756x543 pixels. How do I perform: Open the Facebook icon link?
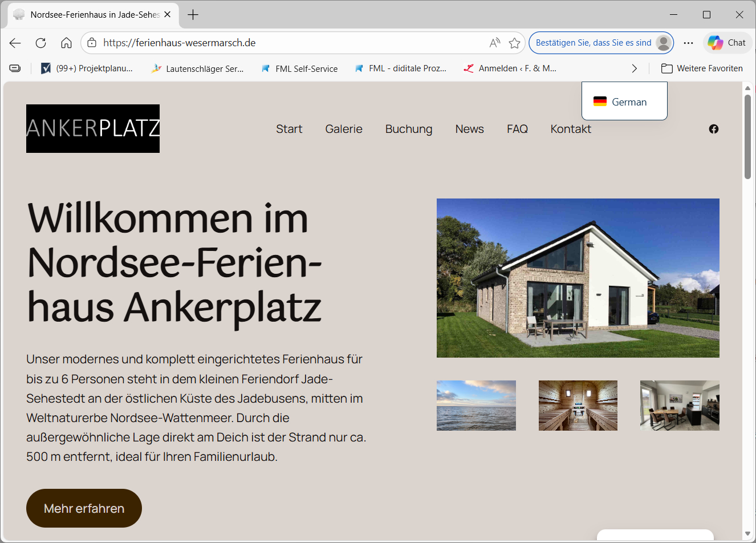(713, 129)
